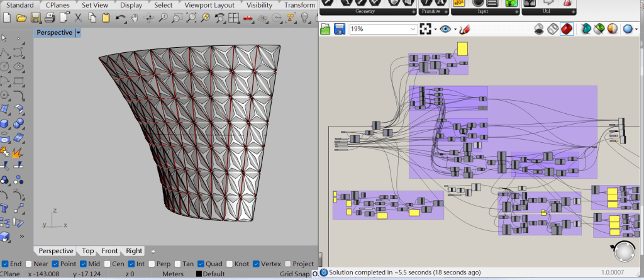The height and width of the screenshot is (280, 644).
Task: Click the Zoom Window icon
Action: [177, 18]
